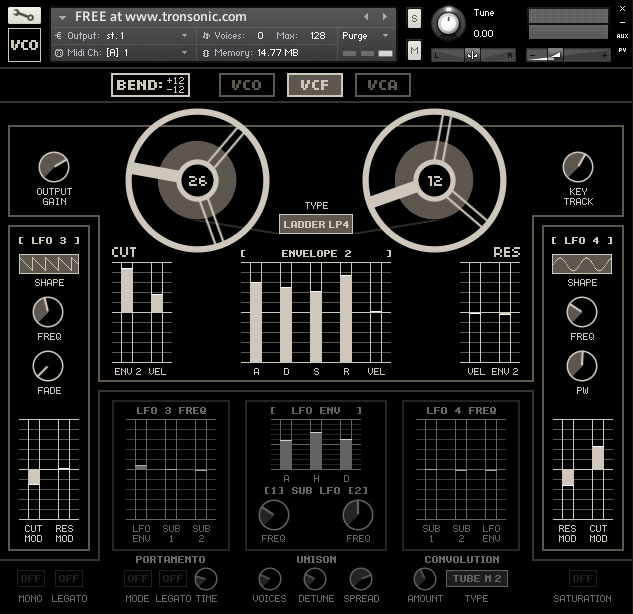Toggle the Mono switch

point(31,579)
